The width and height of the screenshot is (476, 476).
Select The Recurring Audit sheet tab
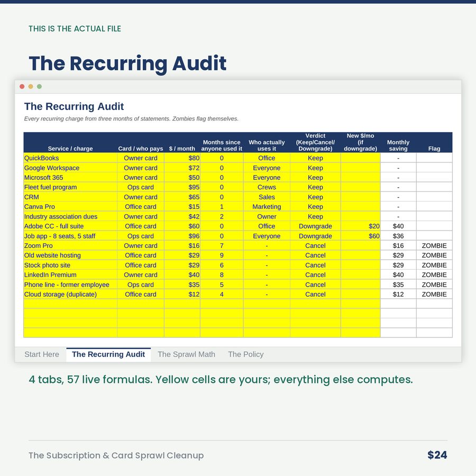(x=108, y=354)
